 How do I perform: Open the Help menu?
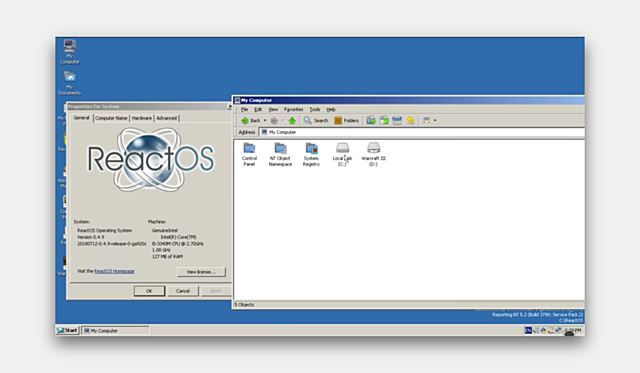(331, 109)
